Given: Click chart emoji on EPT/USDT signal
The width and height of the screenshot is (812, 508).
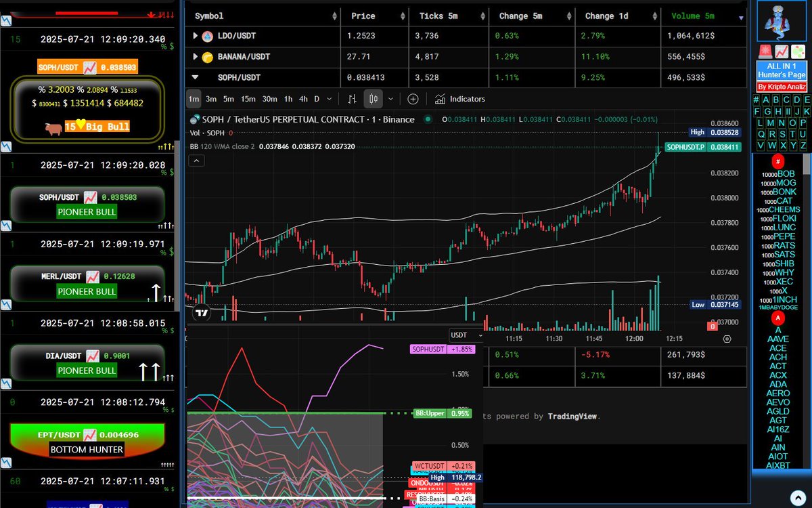Looking at the screenshot, I should [90, 434].
